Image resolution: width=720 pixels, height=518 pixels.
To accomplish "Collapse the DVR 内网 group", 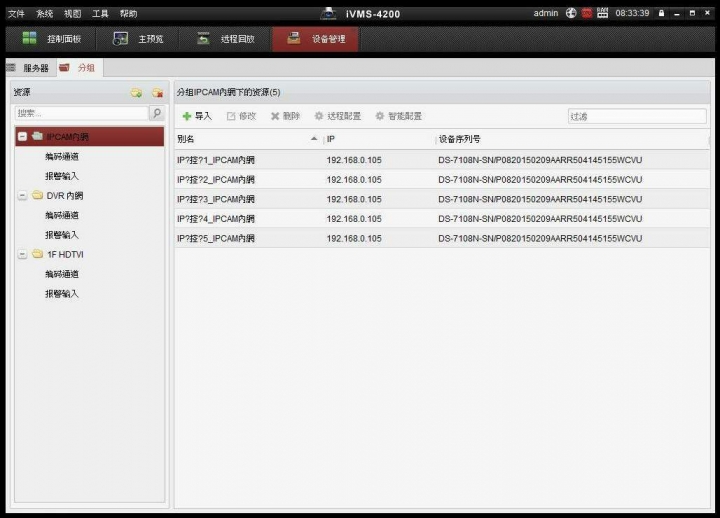I will (22, 196).
